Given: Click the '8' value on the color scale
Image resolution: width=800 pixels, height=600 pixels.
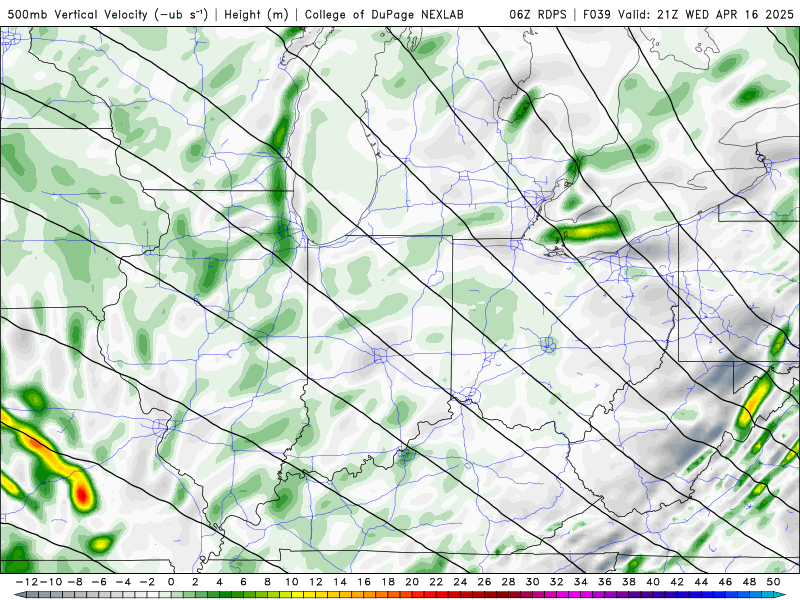Looking at the screenshot, I should 267,582.
